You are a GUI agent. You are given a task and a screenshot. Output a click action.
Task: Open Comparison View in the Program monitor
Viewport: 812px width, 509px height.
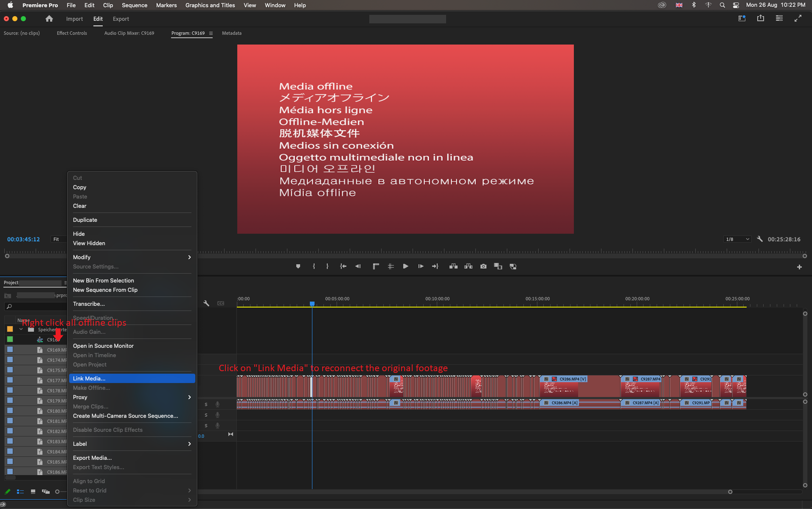coord(498,266)
